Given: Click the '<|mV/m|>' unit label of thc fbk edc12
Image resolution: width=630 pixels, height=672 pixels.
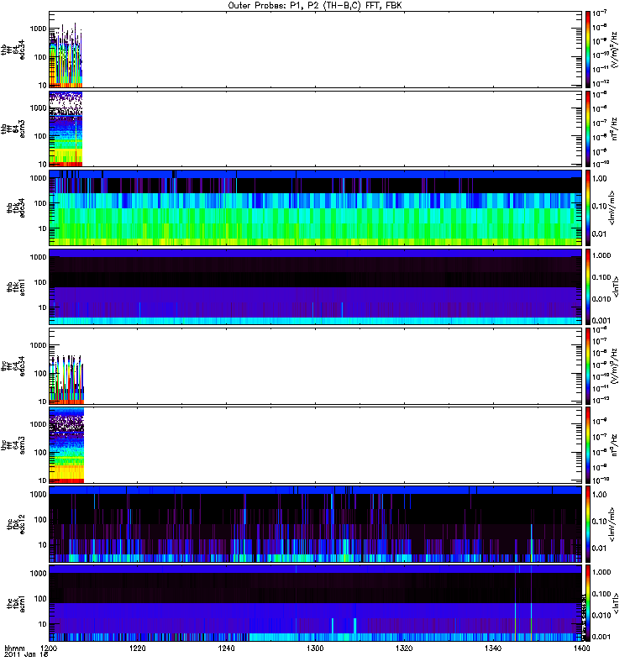Looking at the screenshot, I should tap(612, 524).
